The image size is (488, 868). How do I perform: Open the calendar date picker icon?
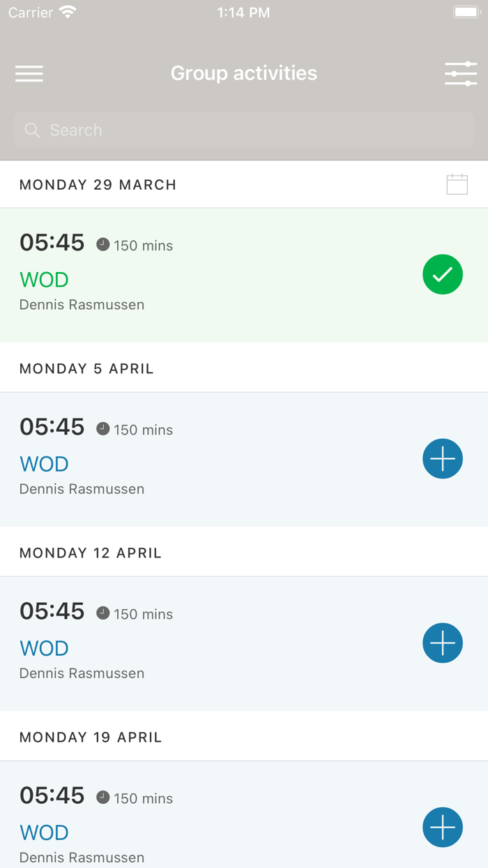tap(457, 184)
